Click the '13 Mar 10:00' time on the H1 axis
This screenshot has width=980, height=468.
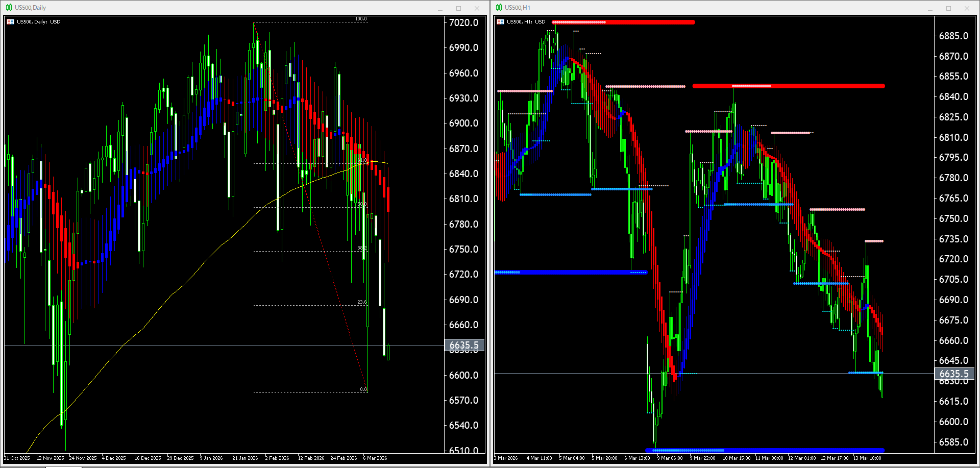[867, 458]
